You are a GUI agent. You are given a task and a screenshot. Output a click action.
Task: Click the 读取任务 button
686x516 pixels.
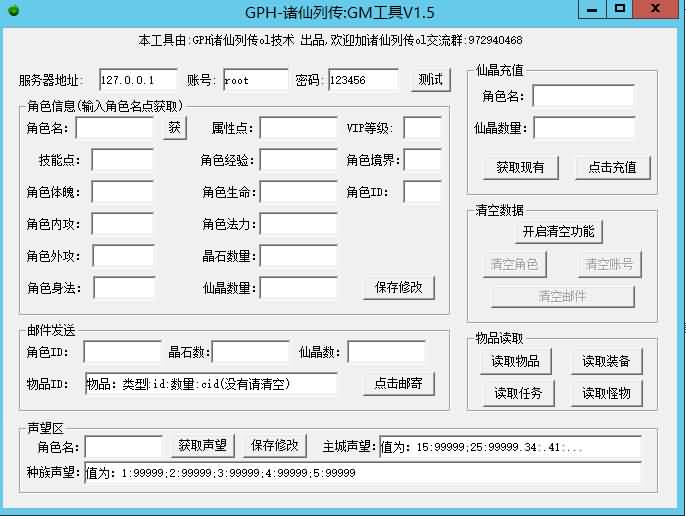click(518, 393)
